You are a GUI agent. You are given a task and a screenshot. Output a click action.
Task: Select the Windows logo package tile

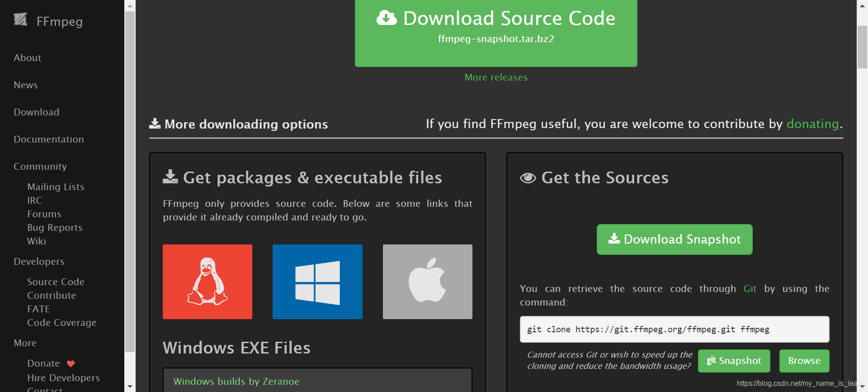317,282
